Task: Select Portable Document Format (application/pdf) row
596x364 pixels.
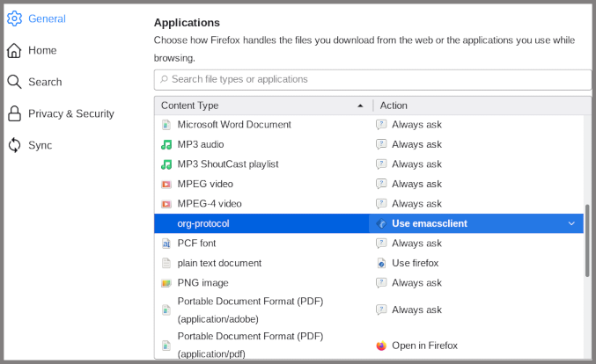Action: (x=369, y=345)
